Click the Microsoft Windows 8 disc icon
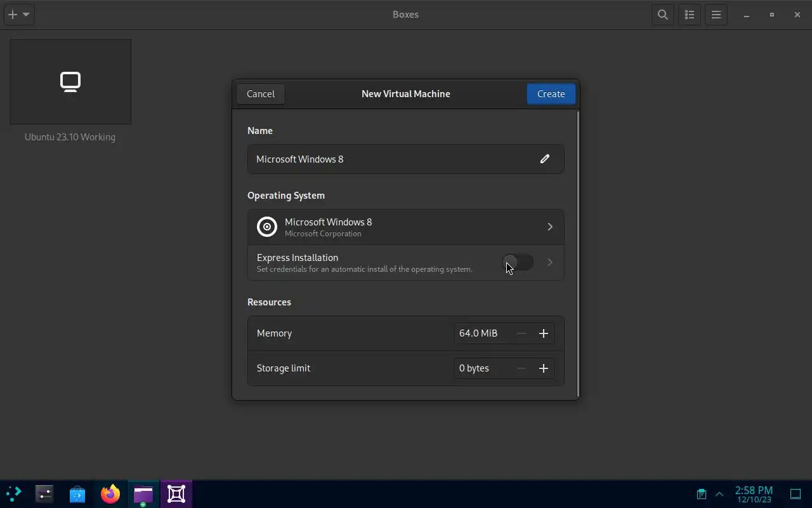Screen dimensions: 812x508 point(267,227)
